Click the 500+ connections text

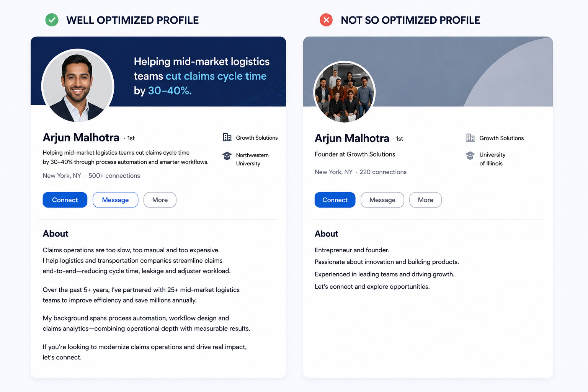(114, 176)
